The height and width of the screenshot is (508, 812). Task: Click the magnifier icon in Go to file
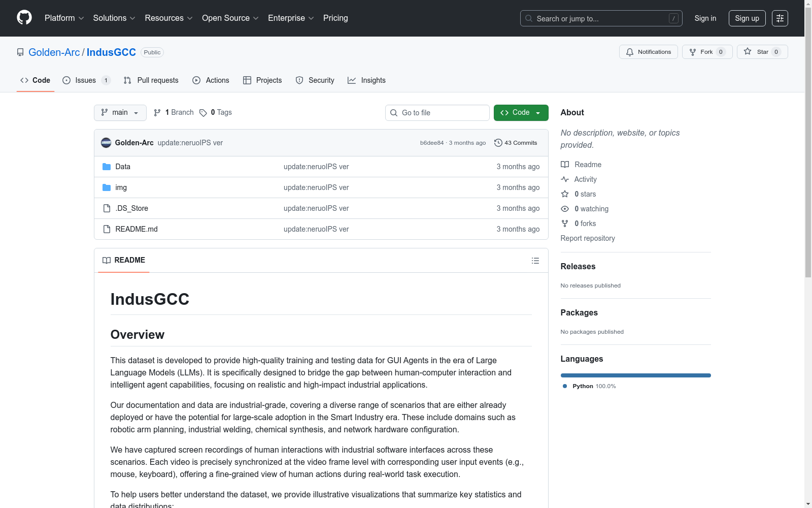point(394,113)
